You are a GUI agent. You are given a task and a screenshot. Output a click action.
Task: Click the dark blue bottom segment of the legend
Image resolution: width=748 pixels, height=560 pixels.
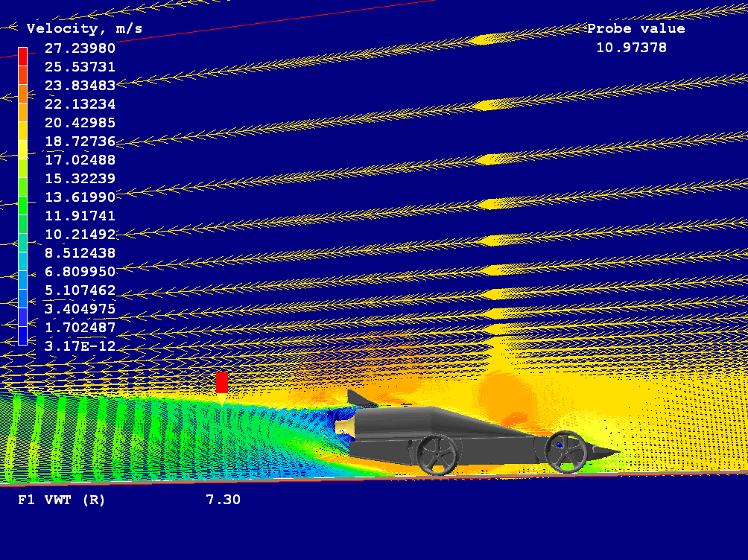pyautogui.click(x=22, y=336)
